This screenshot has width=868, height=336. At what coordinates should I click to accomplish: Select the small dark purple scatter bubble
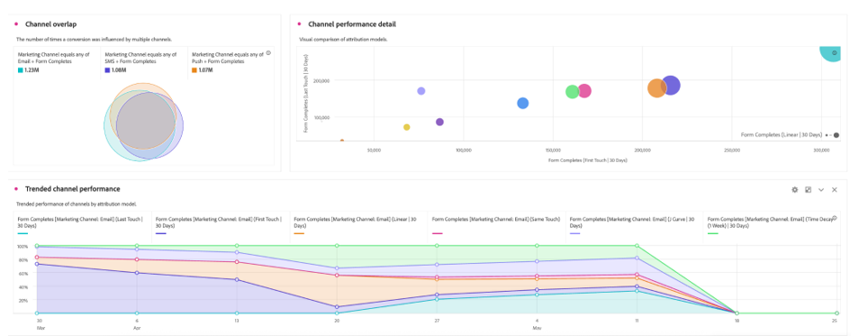[x=439, y=122]
